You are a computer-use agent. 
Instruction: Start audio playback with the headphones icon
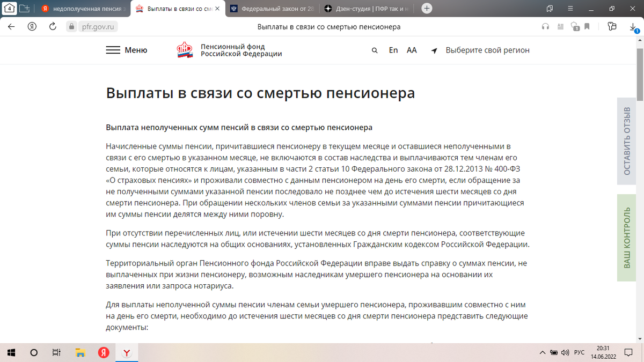[546, 26]
